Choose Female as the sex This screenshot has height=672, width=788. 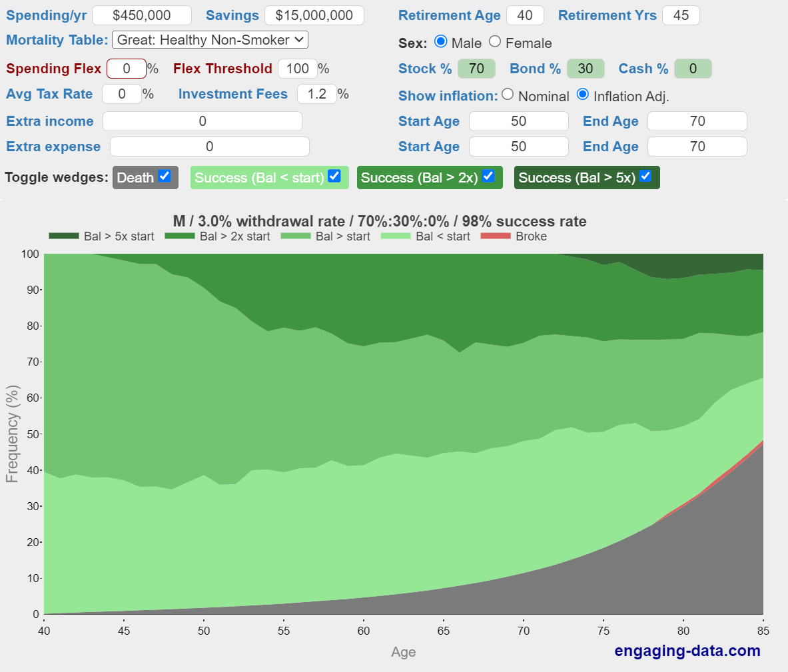495,42
